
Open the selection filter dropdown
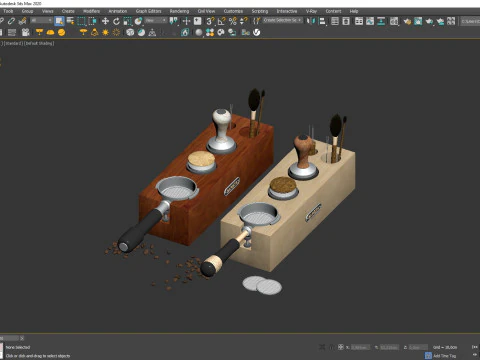pos(41,21)
